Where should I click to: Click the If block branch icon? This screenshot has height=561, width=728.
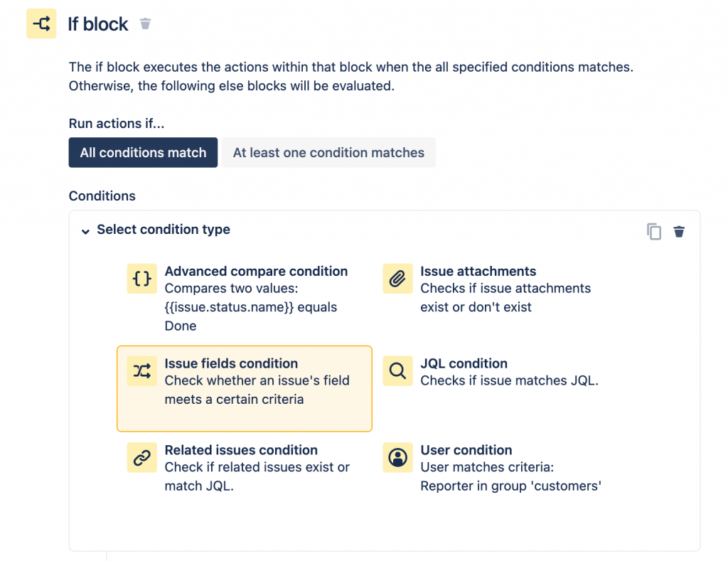[41, 24]
